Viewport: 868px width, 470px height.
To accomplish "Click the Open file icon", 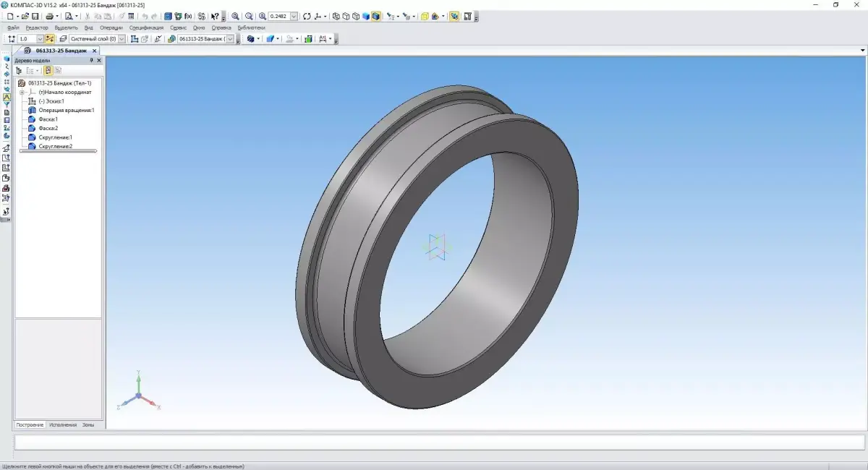I will click(25, 16).
